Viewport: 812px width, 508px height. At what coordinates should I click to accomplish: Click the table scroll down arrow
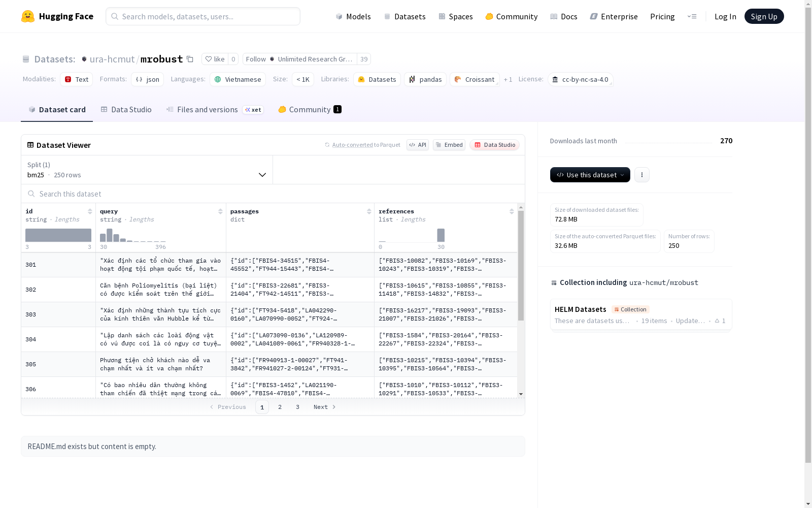[521, 394]
